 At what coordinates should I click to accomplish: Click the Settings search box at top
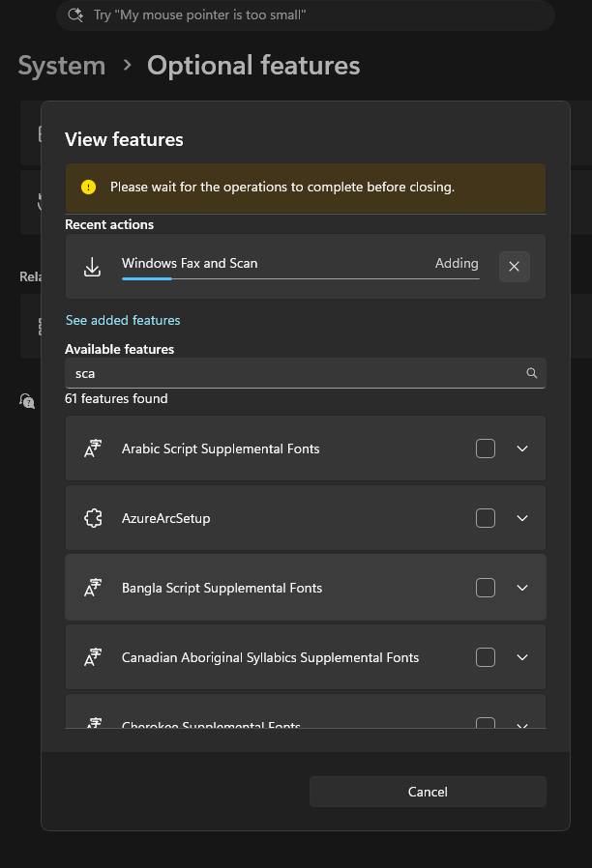coord(305,14)
